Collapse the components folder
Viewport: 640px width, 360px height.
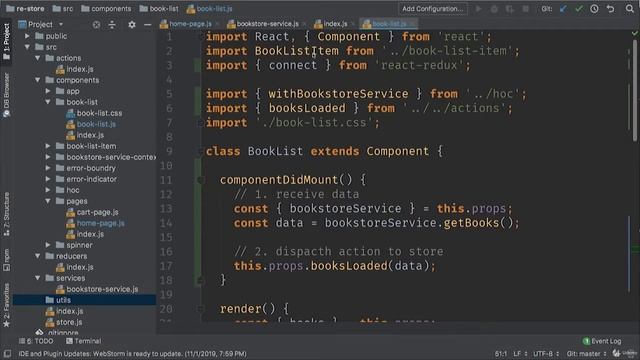(38, 80)
